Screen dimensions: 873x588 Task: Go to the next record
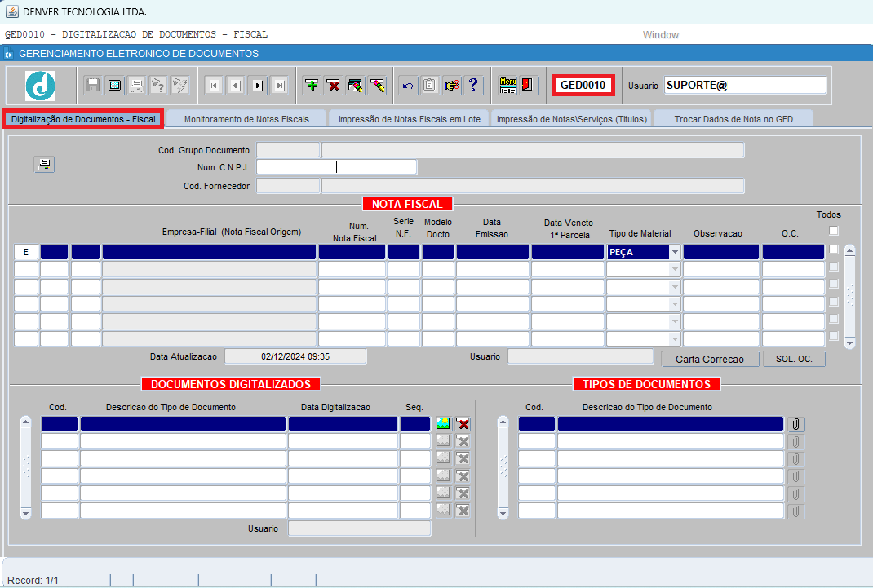coord(258,85)
